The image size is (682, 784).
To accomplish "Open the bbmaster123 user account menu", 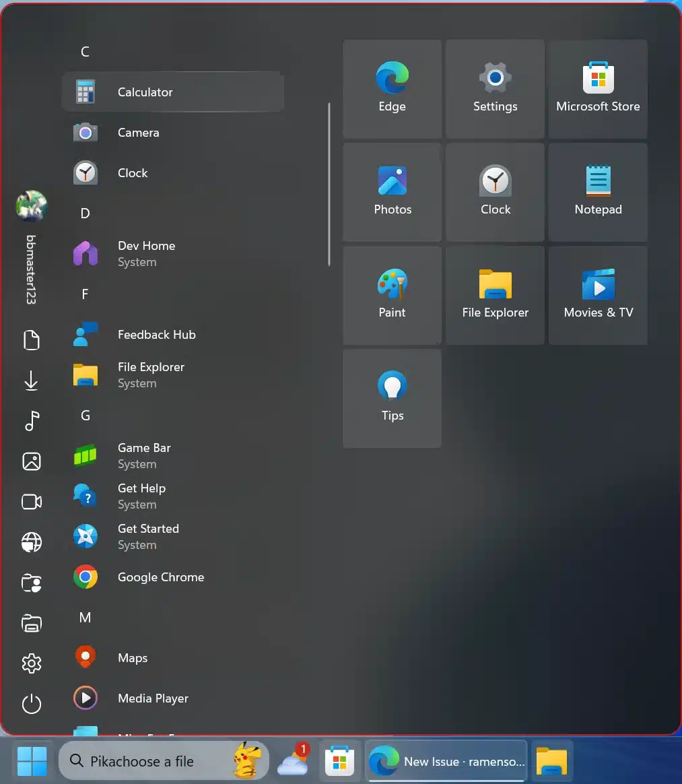I will pyautogui.click(x=32, y=247).
